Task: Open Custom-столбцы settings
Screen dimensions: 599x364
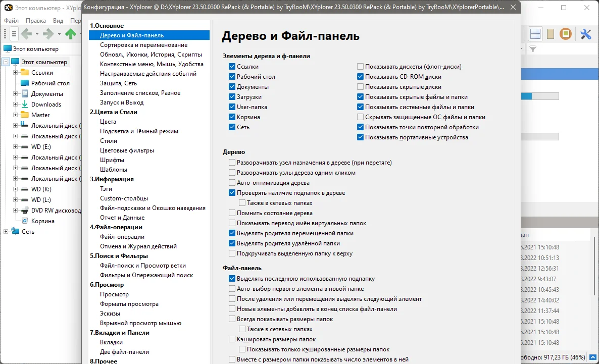Action: pos(124,198)
